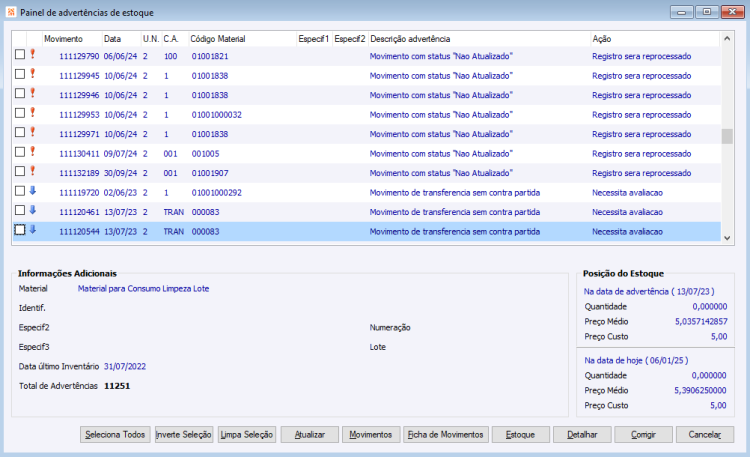Click the Especif2 column header
The image size is (750, 457).
pyautogui.click(x=350, y=39)
